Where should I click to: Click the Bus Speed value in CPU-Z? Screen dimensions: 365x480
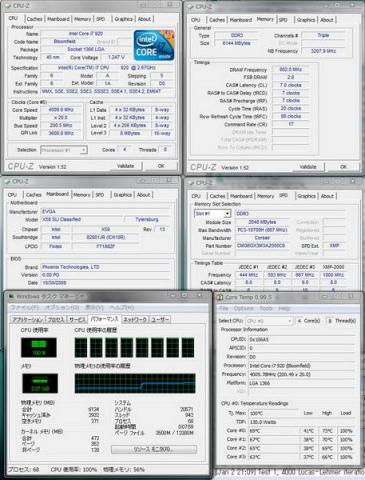61,125
